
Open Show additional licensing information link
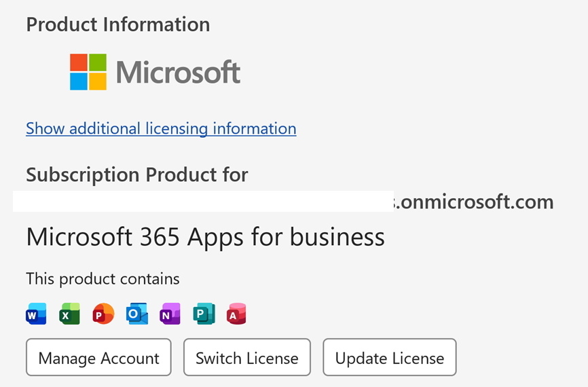click(161, 128)
